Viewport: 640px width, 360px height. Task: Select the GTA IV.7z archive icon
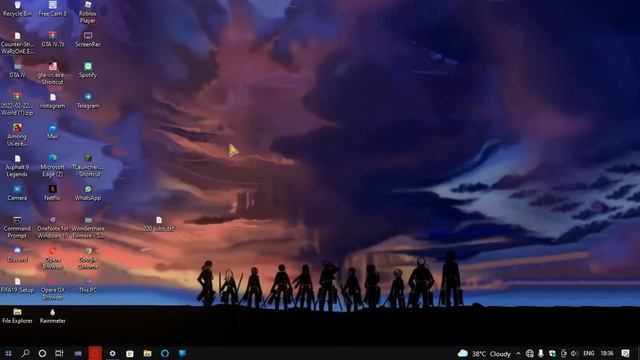point(53,40)
